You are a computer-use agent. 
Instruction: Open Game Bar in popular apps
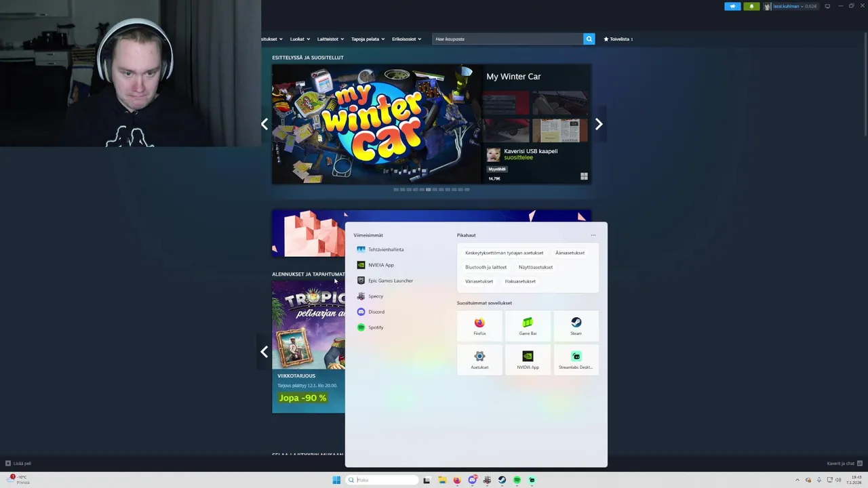click(528, 326)
